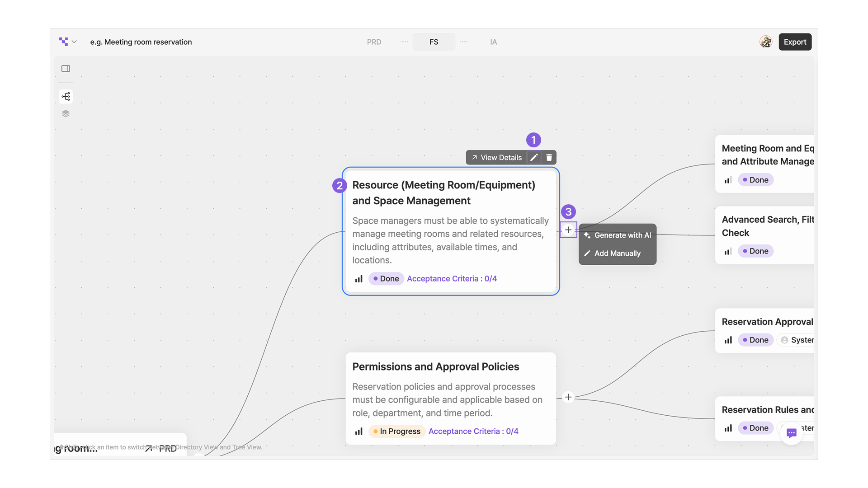Image resolution: width=868 pixels, height=488 pixels.
Task: Open View Details for selected node
Action: coord(496,157)
